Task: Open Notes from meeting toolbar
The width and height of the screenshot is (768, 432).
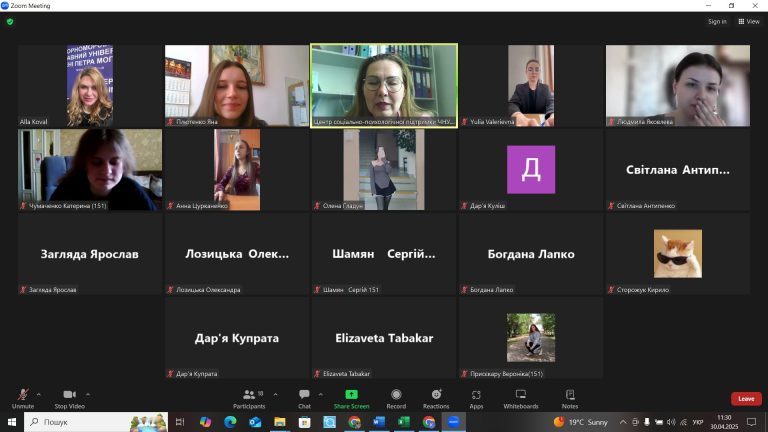Action: [x=570, y=397]
